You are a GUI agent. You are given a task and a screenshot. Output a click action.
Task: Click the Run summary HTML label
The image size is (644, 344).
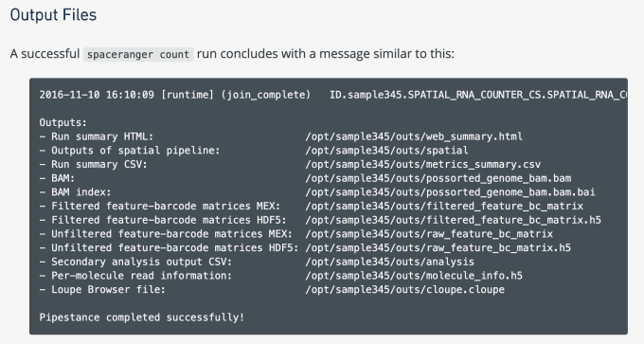(x=102, y=136)
